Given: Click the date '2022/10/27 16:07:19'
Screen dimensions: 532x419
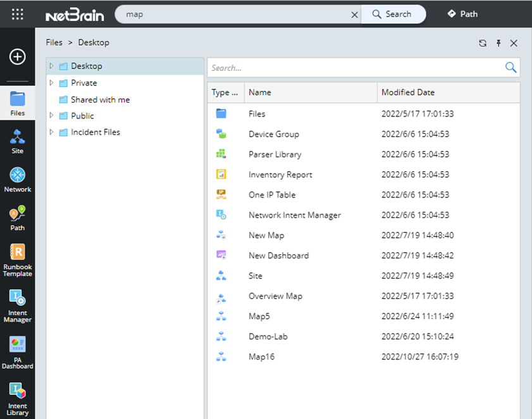Looking at the screenshot, I should click(420, 356).
